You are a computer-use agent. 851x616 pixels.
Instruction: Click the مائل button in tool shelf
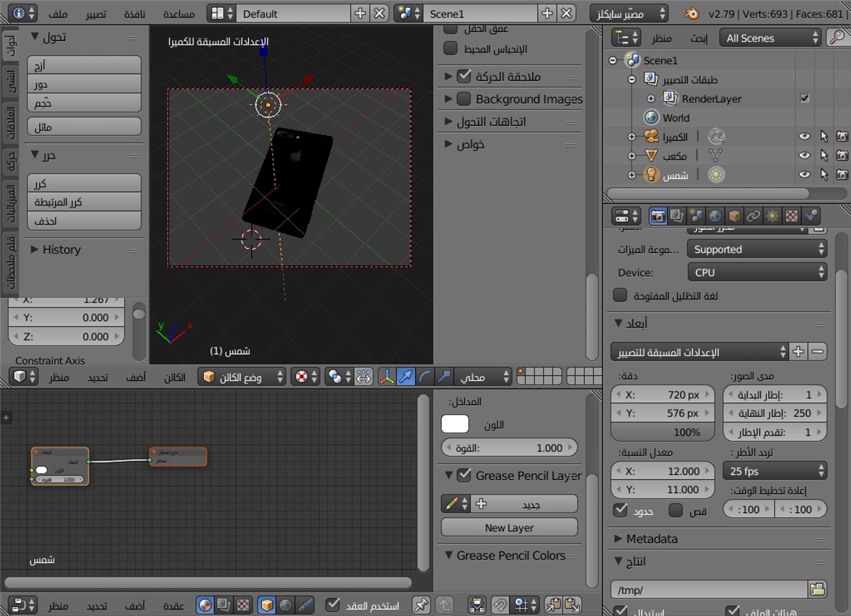84,127
